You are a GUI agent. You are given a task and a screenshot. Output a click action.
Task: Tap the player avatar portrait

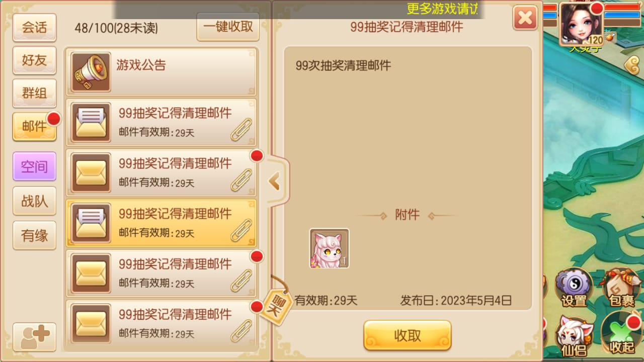[x=582, y=24]
